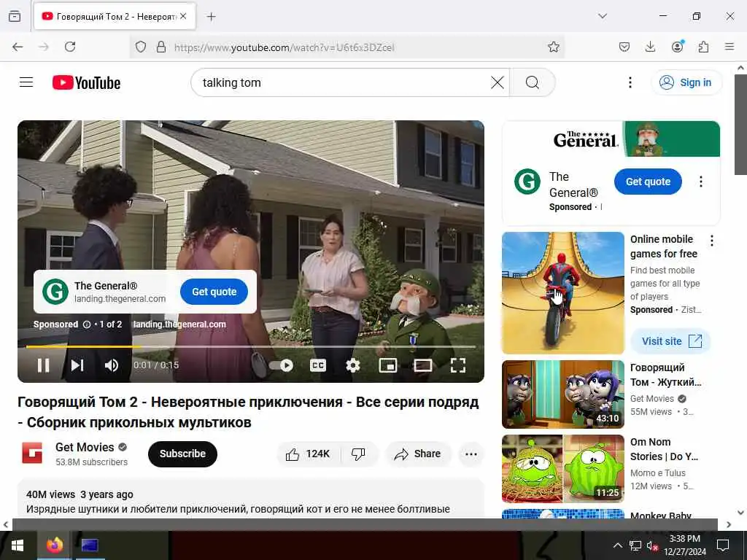
Task: Click the search magnifier button
Action: [x=532, y=82]
